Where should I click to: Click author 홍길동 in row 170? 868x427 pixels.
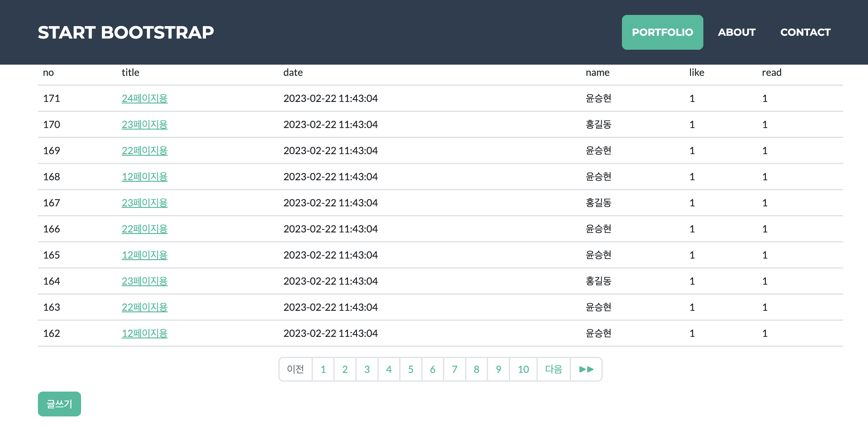coord(598,124)
